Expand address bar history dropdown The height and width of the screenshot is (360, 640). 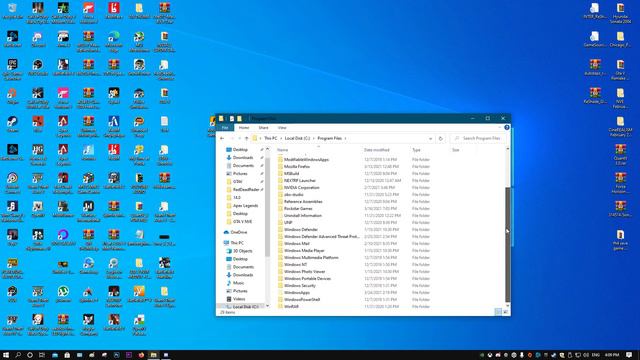click(430, 139)
